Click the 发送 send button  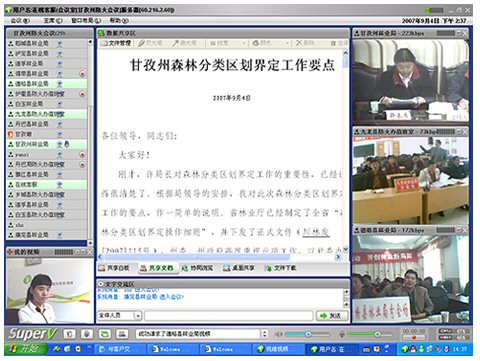pos(332,315)
